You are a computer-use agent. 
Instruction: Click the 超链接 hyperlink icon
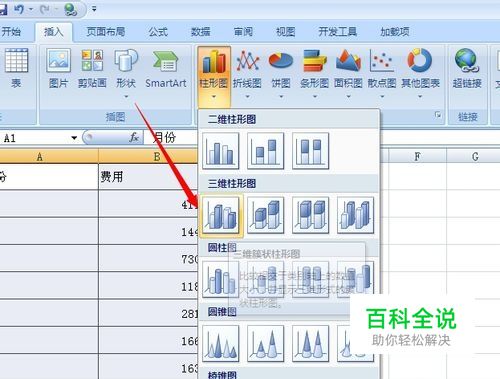pyautogui.click(x=467, y=69)
